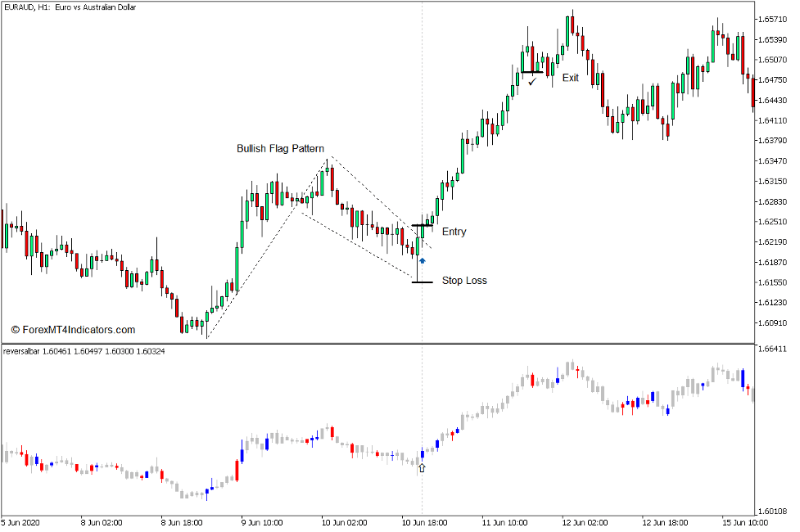Click the blue up arrow buy signal
Image resolution: width=800 pixels, height=532 pixels.
click(423, 260)
